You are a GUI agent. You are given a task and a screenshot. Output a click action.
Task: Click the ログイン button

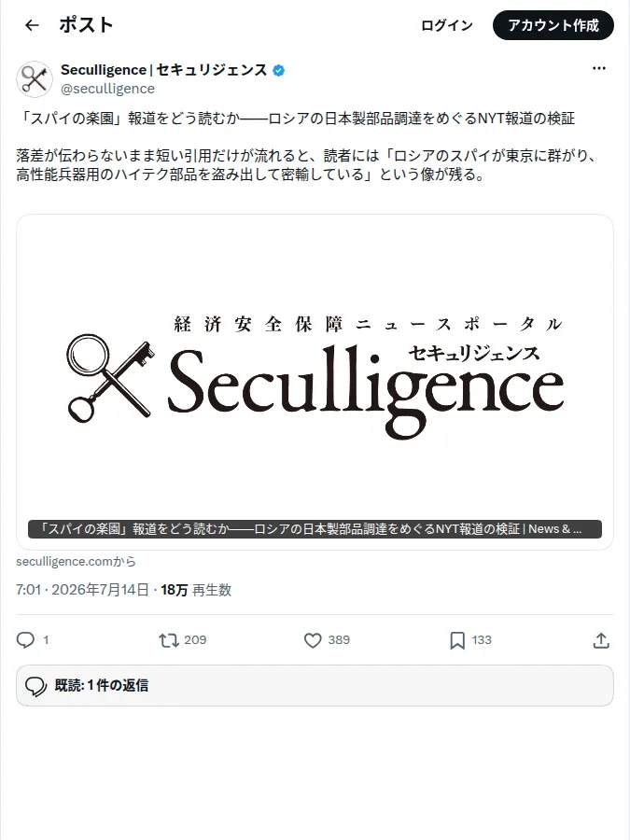(x=447, y=25)
